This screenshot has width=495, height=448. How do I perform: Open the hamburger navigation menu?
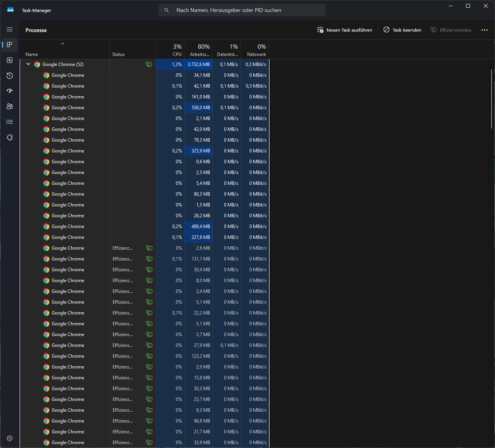10,30
